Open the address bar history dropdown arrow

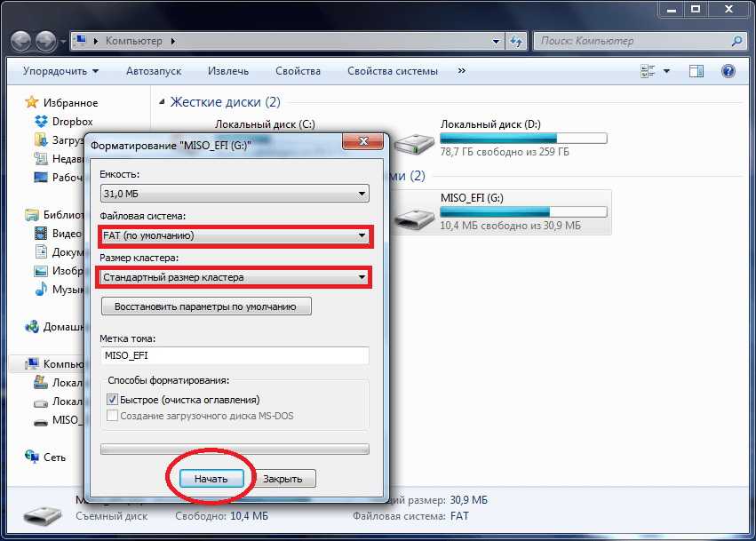click(x=496, y=42)
